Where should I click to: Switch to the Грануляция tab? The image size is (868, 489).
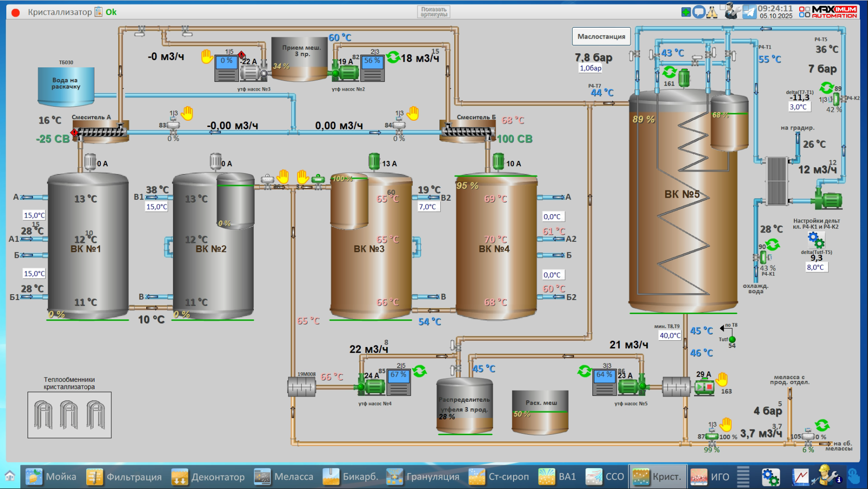pyautogui.click(x=423, y=477)
